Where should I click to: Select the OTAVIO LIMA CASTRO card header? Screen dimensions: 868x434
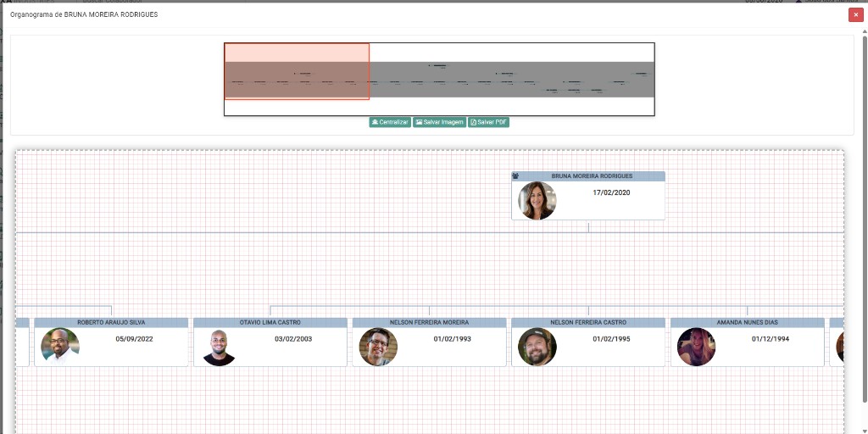click(270, 322)
